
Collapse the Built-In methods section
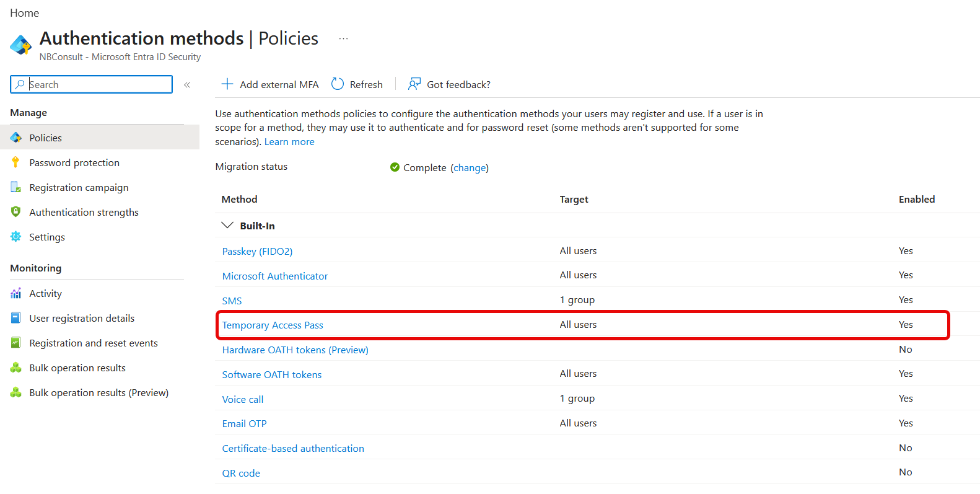coord(227,226)
